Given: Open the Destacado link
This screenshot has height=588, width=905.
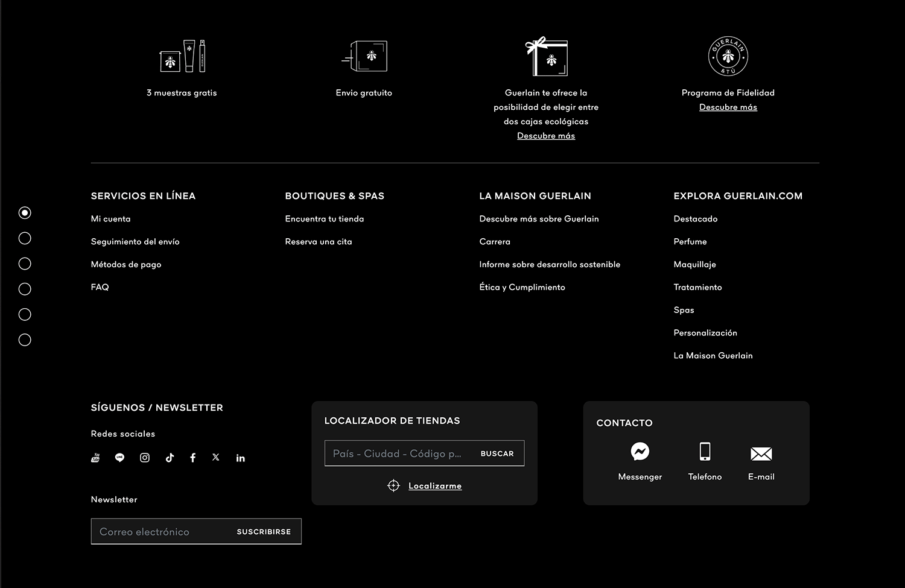Looking at the screenshot, I should pos(696,218).
